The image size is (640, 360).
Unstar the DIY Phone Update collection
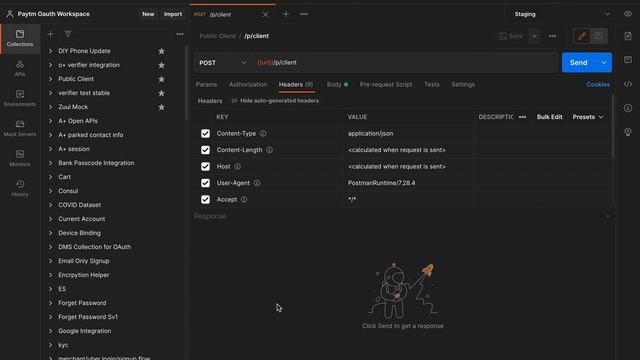[x=161, y=51]
